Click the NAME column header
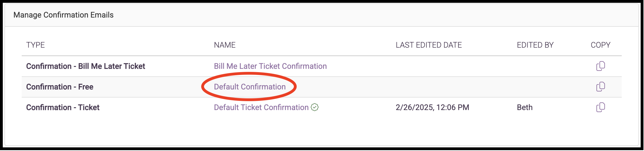The height and width of the screenshot is (151, 644). pyautogui.click(x=225, y=45)
